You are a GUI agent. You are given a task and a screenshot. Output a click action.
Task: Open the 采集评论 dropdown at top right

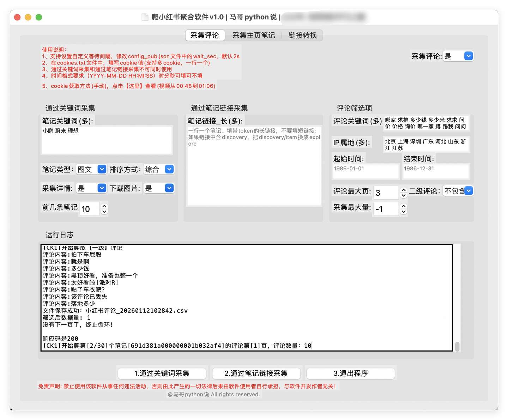tap(468, 56)
